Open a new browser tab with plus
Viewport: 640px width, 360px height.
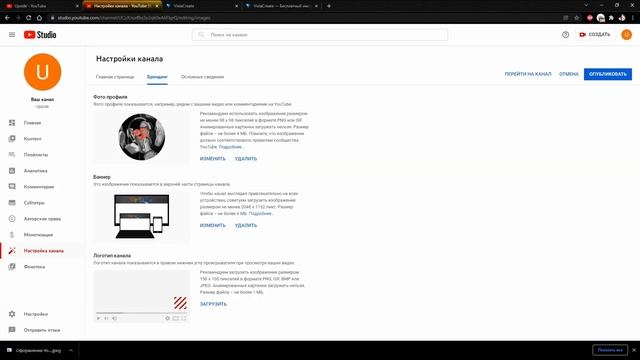pyautogui.click(x=329, y=6)
